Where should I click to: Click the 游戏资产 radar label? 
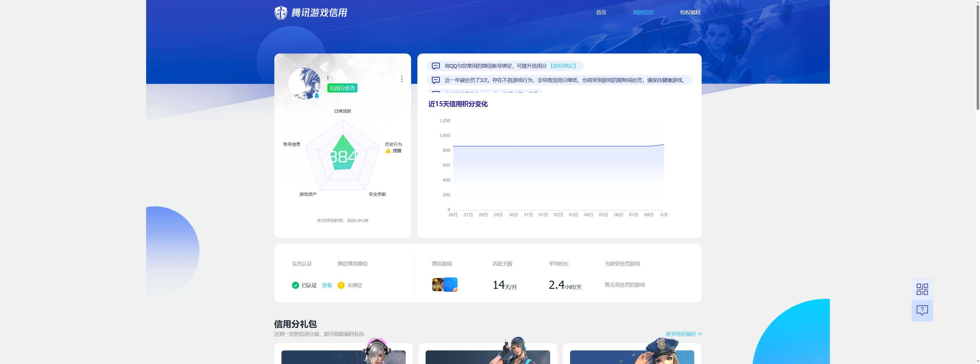coord(307,194)
